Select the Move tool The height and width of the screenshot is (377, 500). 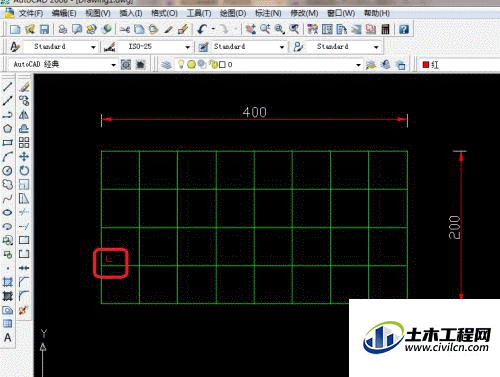click(24, 157)
